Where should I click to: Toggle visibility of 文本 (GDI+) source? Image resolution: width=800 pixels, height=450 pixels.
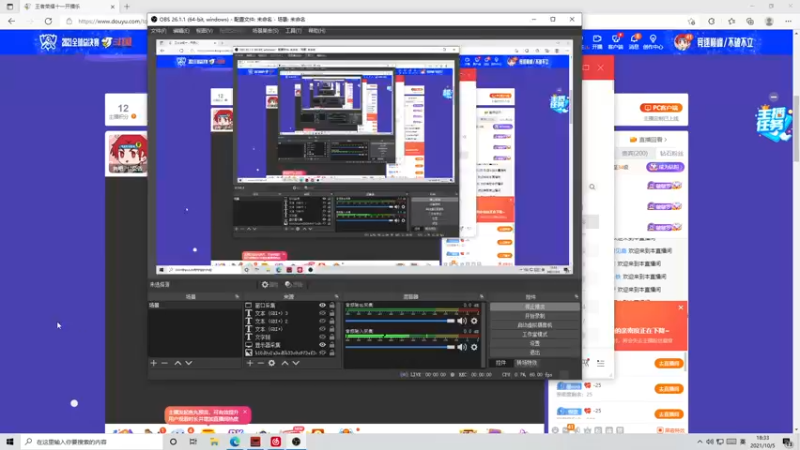click(x=322, y=329)
